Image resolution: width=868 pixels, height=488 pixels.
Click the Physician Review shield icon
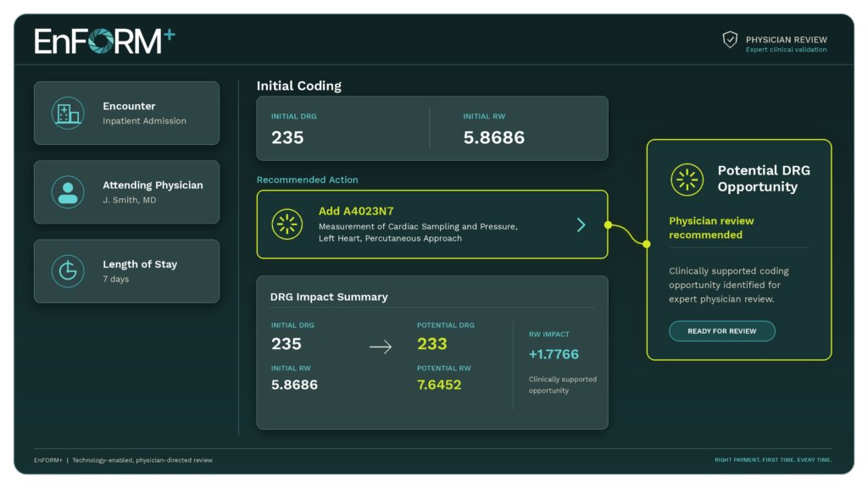click(x=730, y=40)
